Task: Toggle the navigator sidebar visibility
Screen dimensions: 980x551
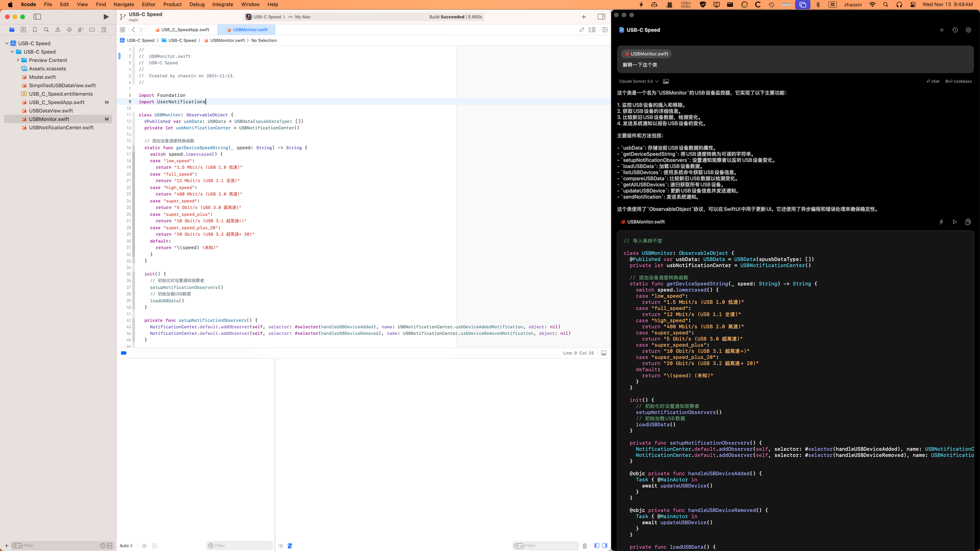Action: pyautogui.click(x=37, y=17)
